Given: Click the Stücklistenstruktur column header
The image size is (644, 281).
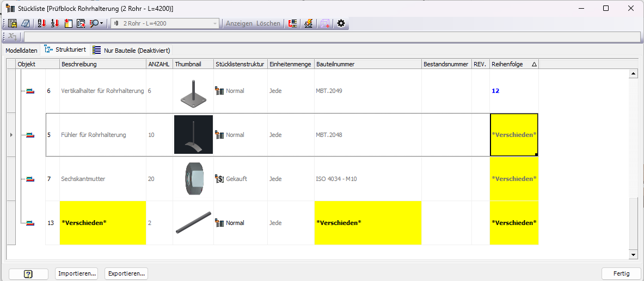Looking at the screenshot, I should [240, 64].
